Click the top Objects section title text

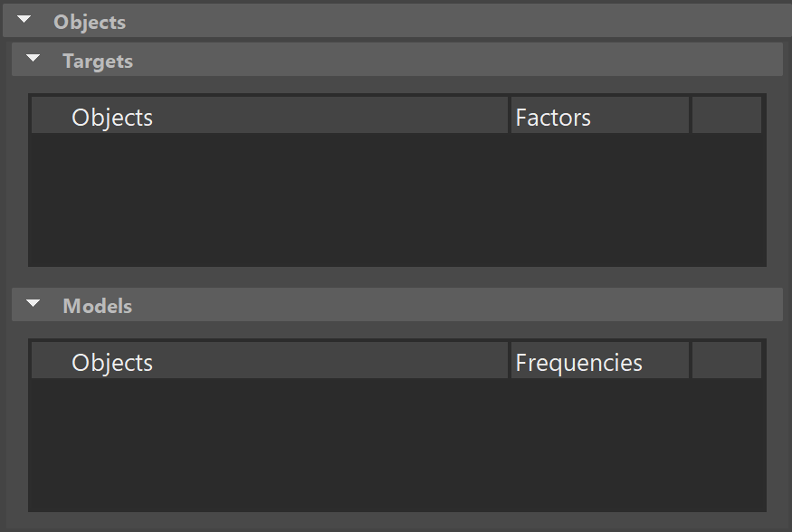[90, 23]
